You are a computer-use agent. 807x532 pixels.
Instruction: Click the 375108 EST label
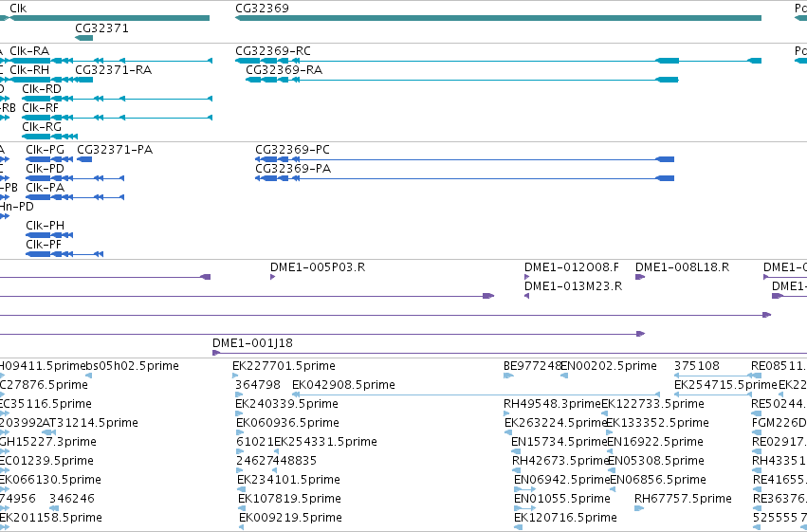click(697, 366)
